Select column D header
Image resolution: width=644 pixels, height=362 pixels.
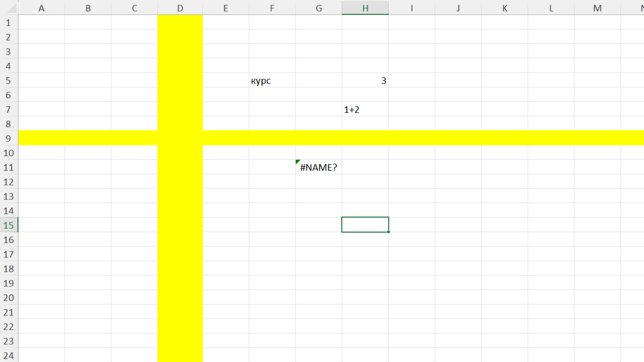tap(180, 8)
